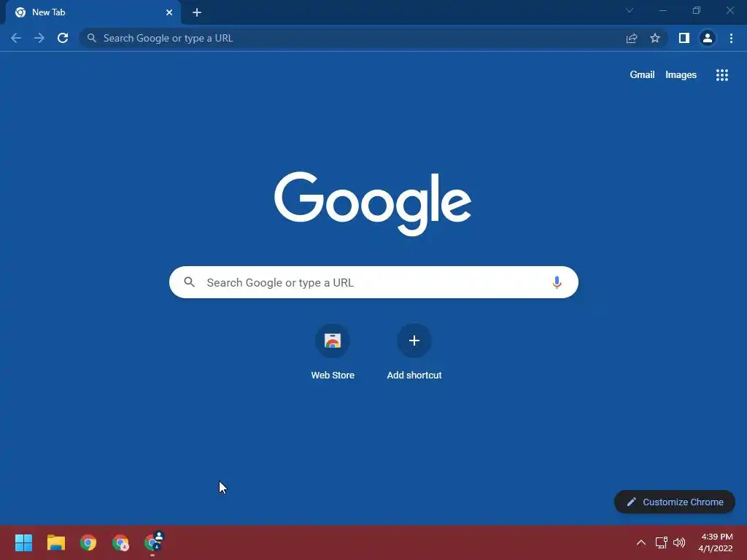The width and height of the screenshot is (747, 560).
Task: Open the Google apps grid
Action: 722,75
